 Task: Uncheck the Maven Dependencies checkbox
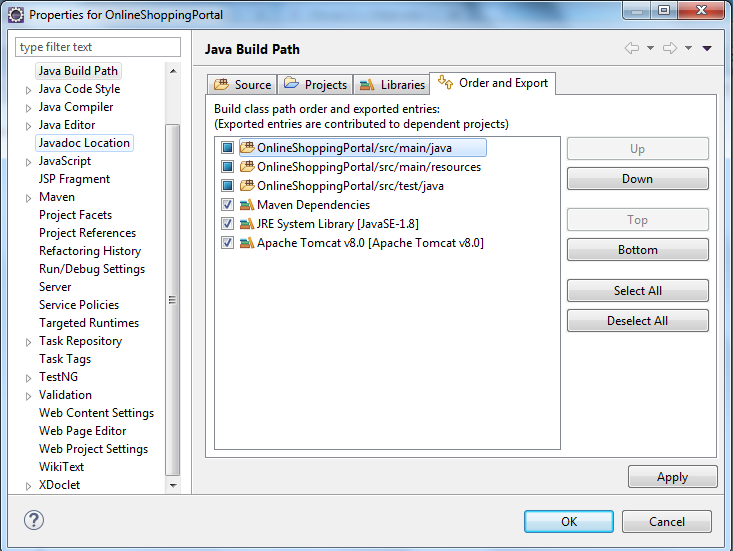pos(228,205)
